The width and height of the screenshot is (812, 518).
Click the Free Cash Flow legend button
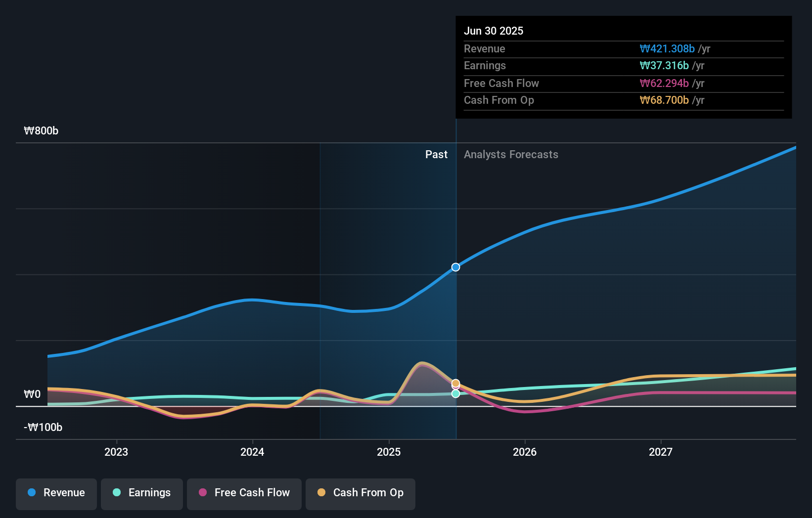[x=244, y=493]
